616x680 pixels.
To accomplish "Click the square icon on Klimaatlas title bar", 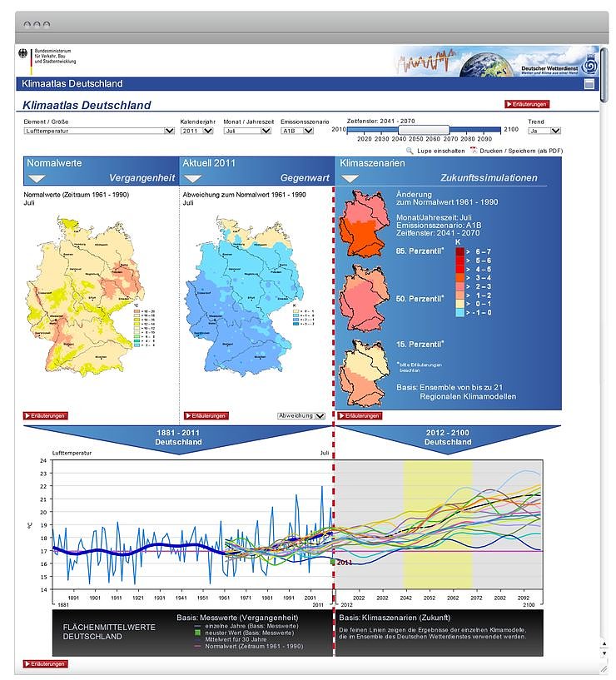I will click(589, 84).
